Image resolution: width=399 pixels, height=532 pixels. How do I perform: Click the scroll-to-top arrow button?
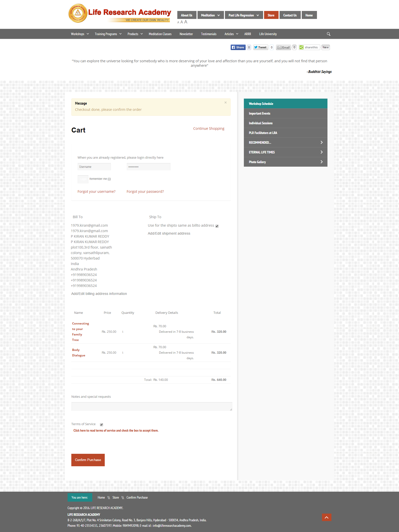326,517
